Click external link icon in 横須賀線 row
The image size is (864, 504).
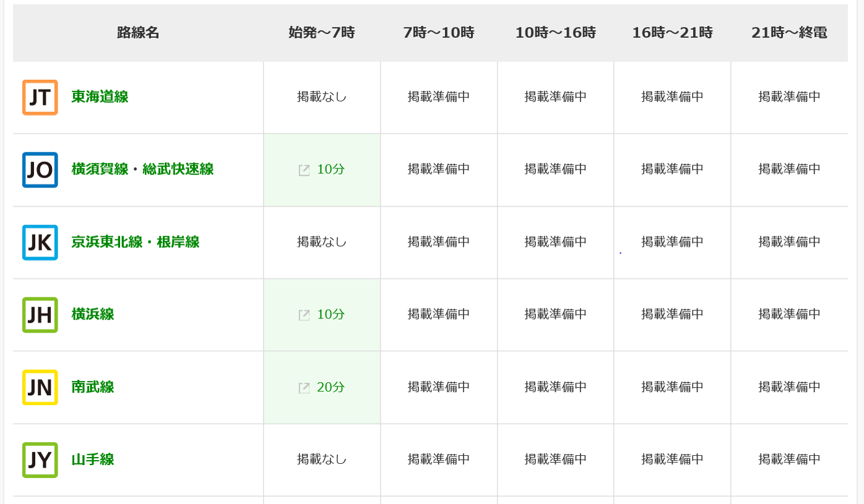click(x=304, y=170)
